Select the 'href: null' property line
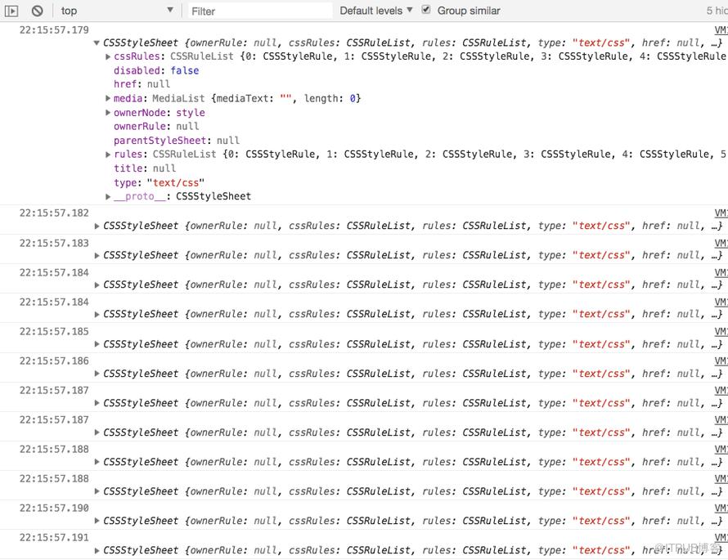Screen dimensions: 728x560 coord(142,84)
